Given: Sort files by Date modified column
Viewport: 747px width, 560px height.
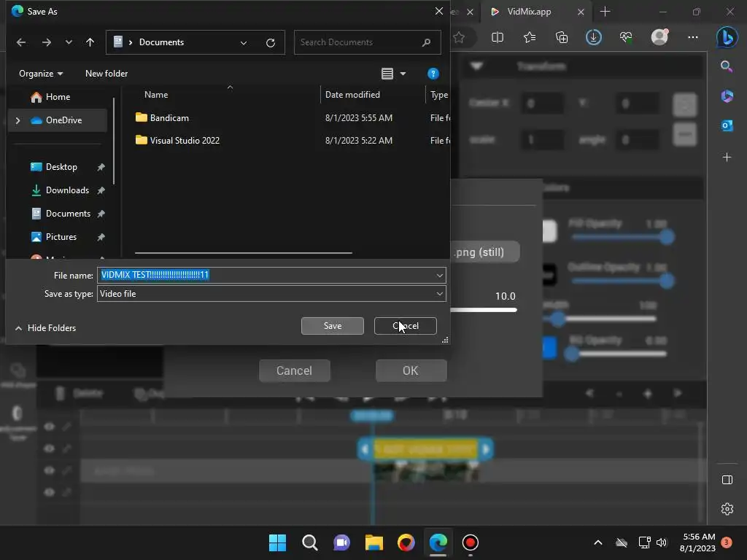Looking at the screenshot, I should point(352,95).
